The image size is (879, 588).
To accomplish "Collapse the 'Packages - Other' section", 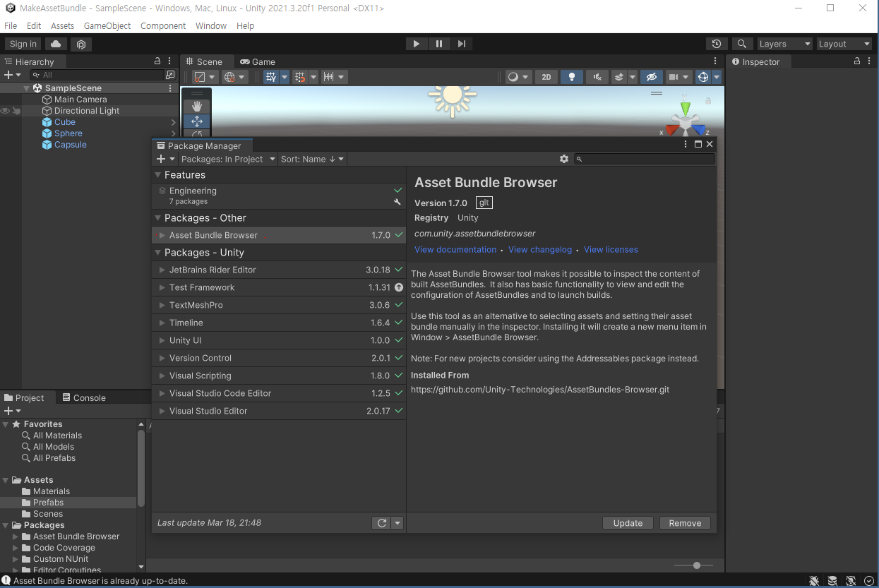I will (157, 218).
